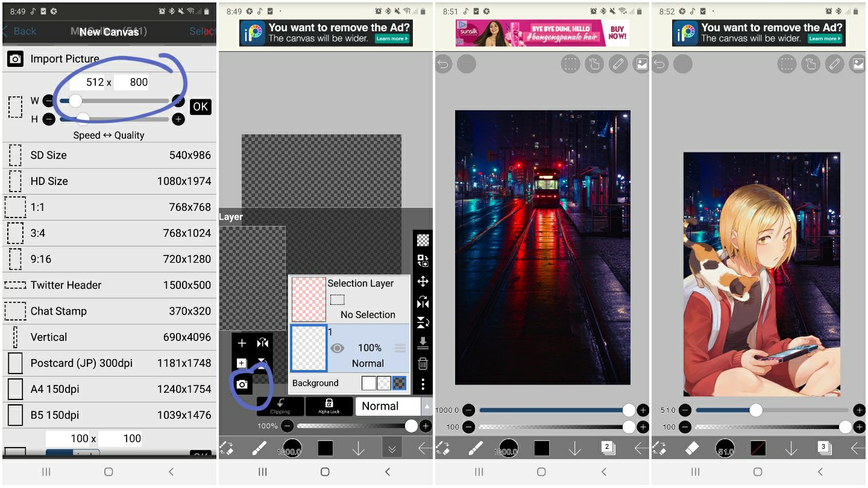Screen dimensions: 868x488
Task: Open the Normal blending mode dropdown
Action: pos(394,406)
